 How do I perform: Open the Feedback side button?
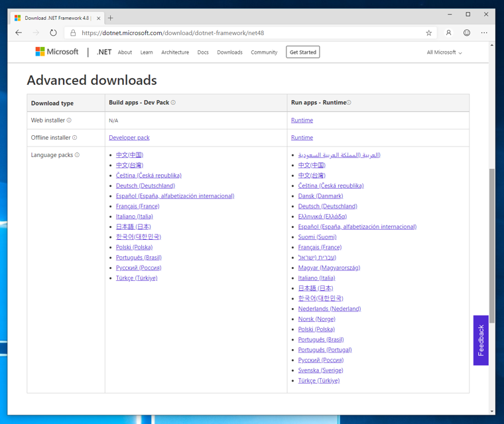pos(481,340)
